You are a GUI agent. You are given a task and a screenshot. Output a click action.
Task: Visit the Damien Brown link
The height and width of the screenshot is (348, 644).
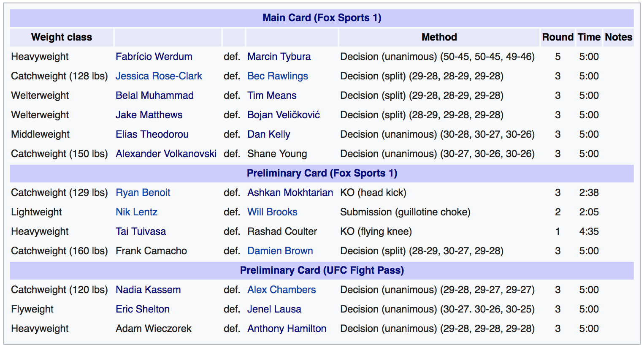tap(280, 251)
